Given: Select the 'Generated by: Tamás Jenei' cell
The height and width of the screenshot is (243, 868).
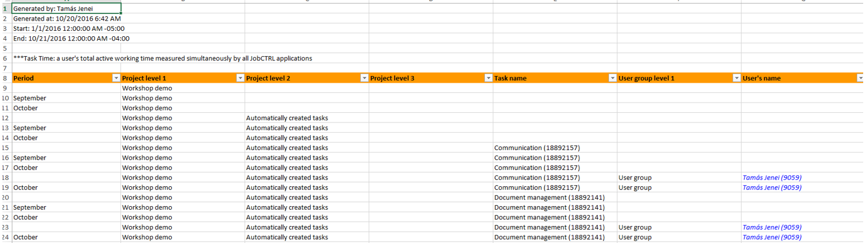Looking at the screenshot, I should 66,8.
